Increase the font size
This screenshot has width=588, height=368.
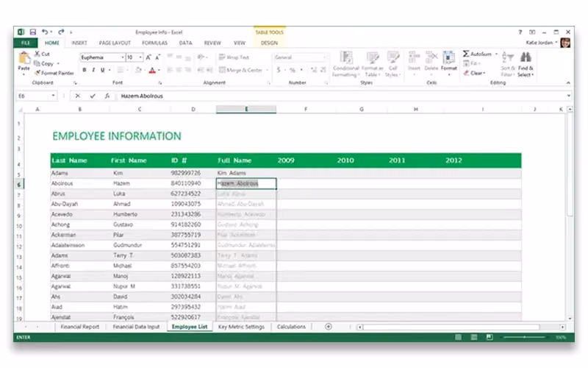coord(148,57)
